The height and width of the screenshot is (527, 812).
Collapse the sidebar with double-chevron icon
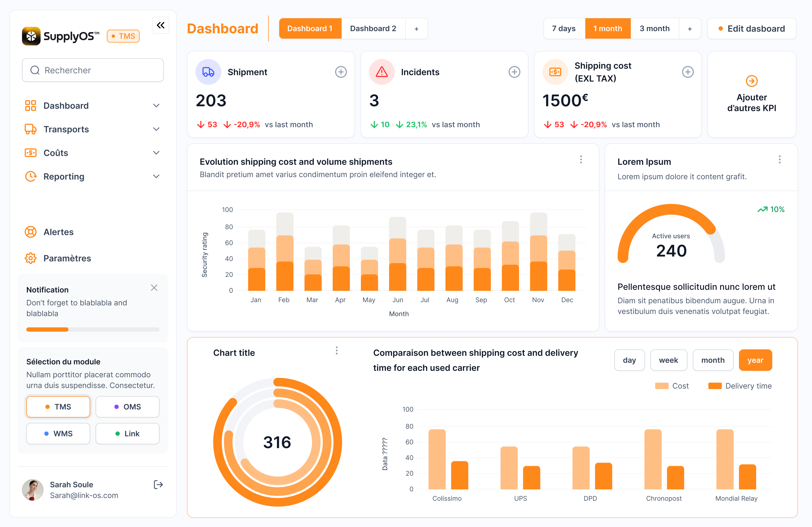point(160,25)
